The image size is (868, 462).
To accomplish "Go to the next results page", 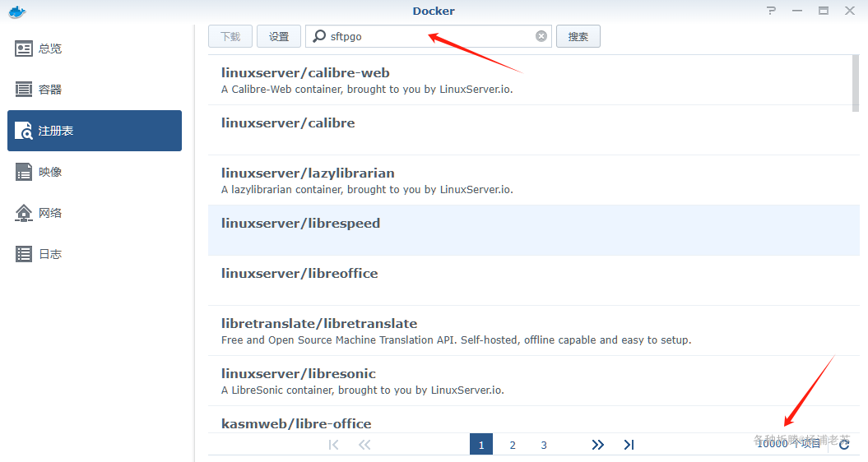I will pos(597,445).
